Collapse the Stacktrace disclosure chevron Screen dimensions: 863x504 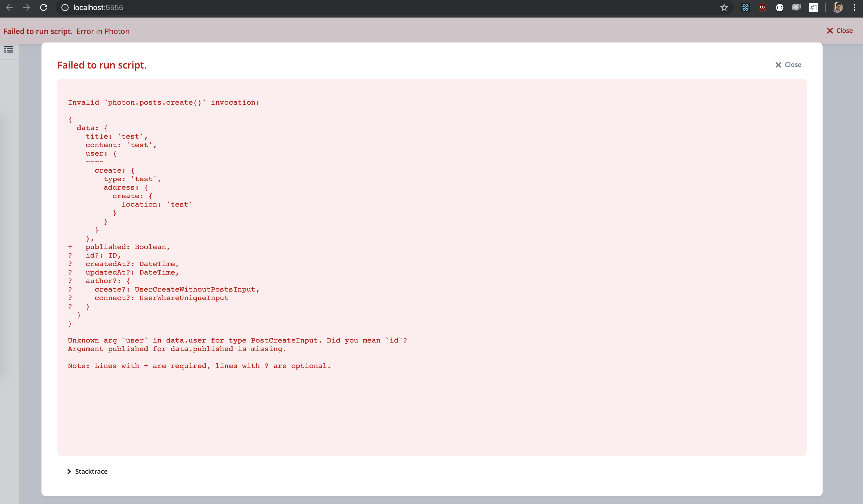pyautogui.click(x=69, y=471)
